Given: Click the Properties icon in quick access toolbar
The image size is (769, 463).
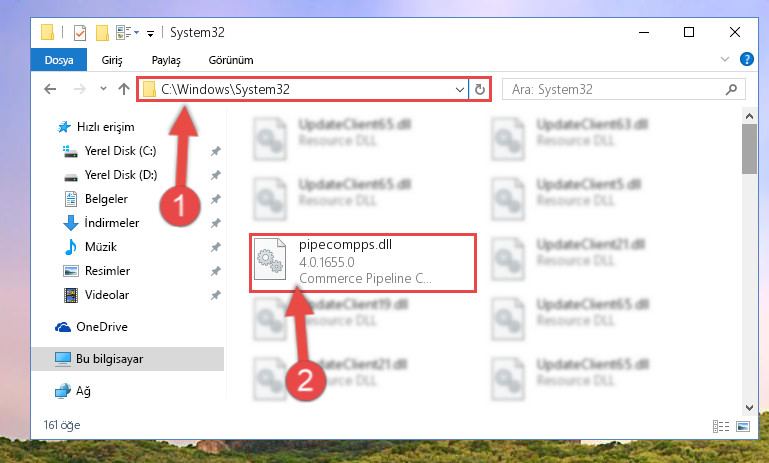Looking at the screenshot, I should coord(79,33).
